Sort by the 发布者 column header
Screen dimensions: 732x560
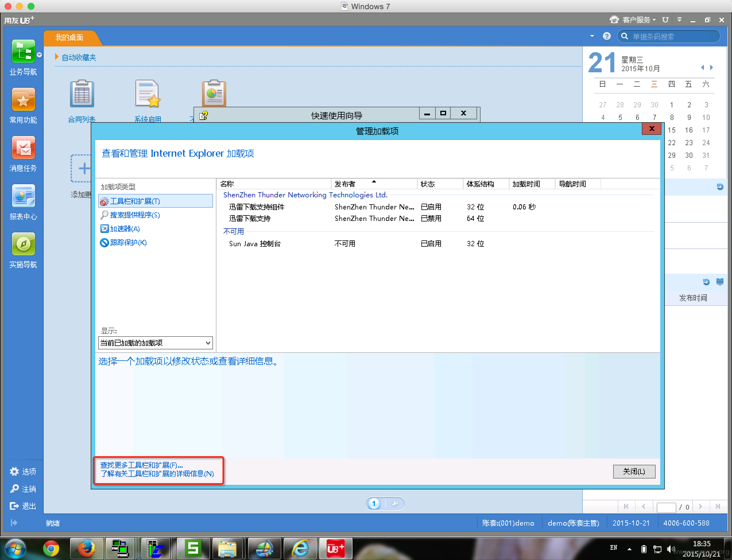[x=374, y=184]
